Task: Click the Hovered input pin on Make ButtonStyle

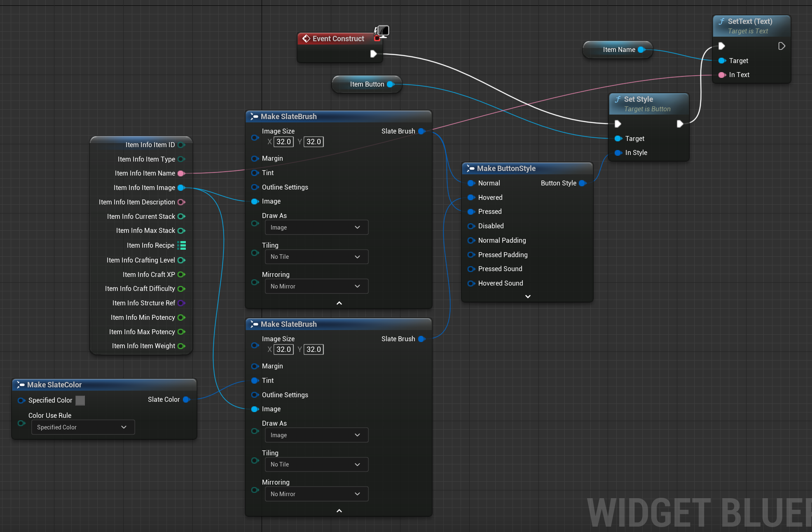Action: point(471,197)
